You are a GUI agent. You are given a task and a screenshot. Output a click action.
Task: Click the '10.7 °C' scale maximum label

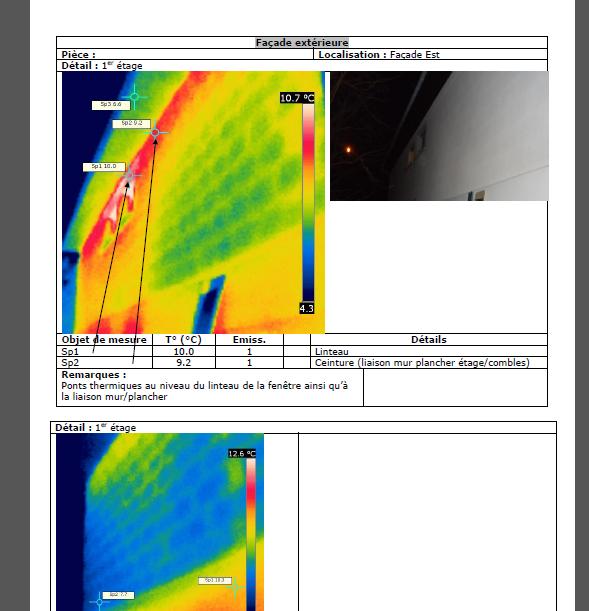pos(297,98)
